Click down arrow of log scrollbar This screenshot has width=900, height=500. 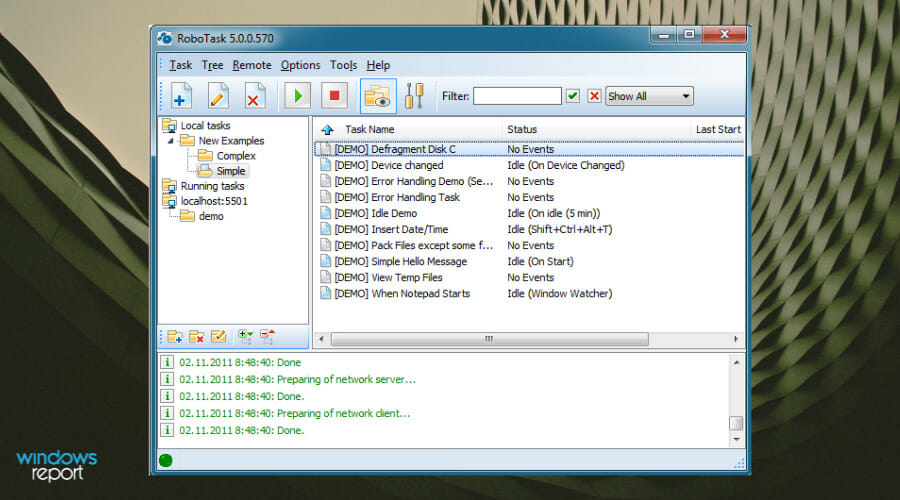coord(736,440)
